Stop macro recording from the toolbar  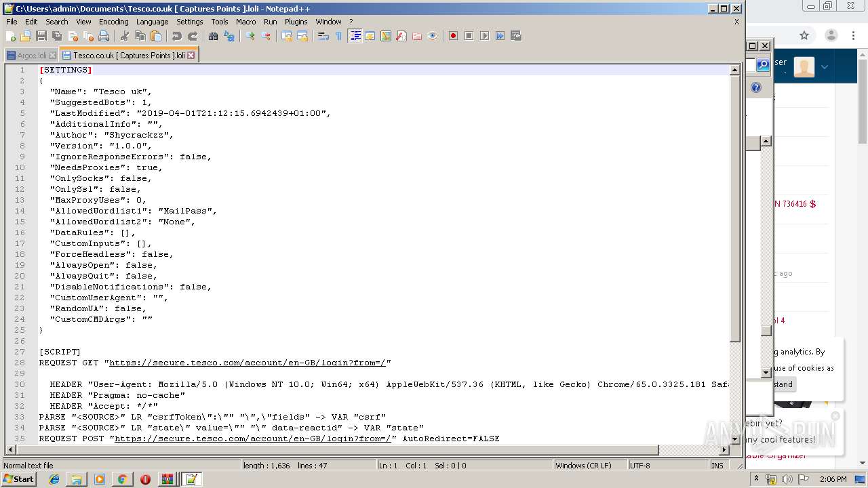point(469,36)
